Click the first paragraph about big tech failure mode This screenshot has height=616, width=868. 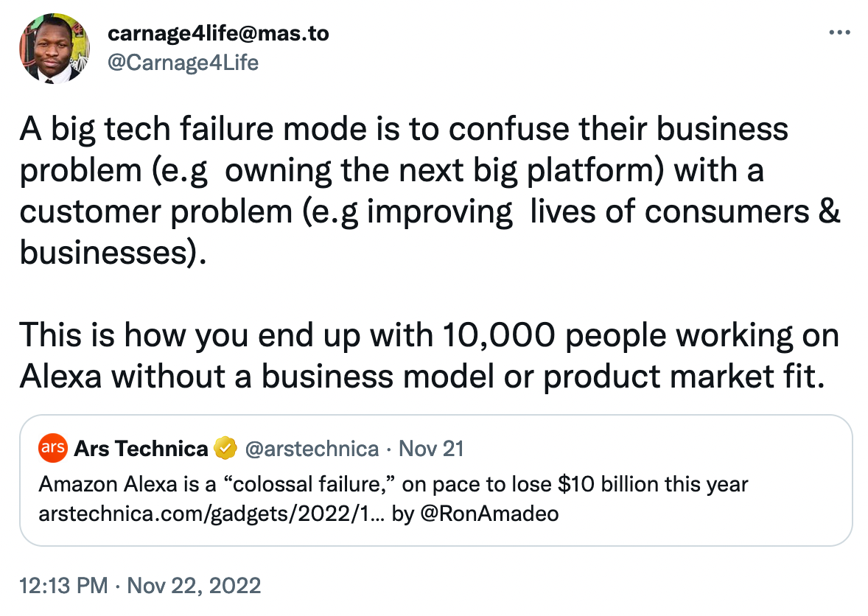click(430, 191)
